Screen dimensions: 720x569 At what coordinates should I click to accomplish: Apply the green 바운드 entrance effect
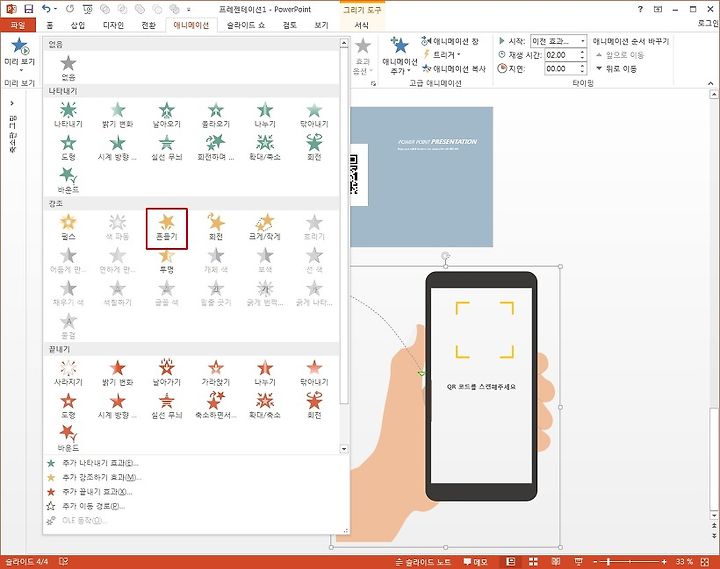68,180
